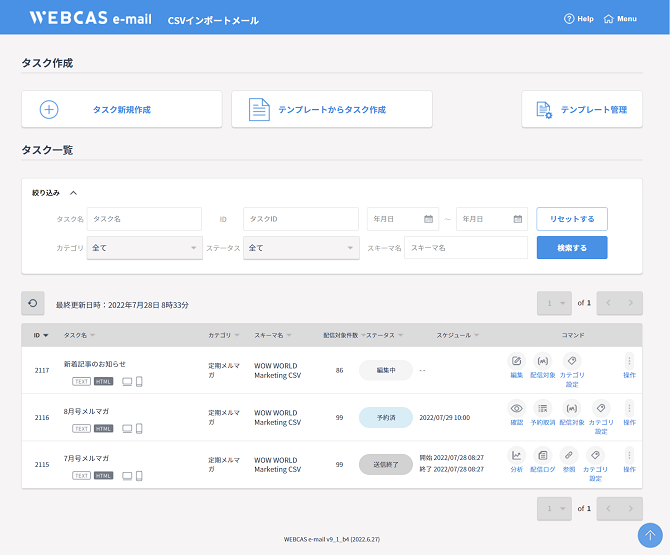Open the confirm eye icon for 8月号メルマガ
This screenshot has height=555, width=670.
[x=516, y=408]
